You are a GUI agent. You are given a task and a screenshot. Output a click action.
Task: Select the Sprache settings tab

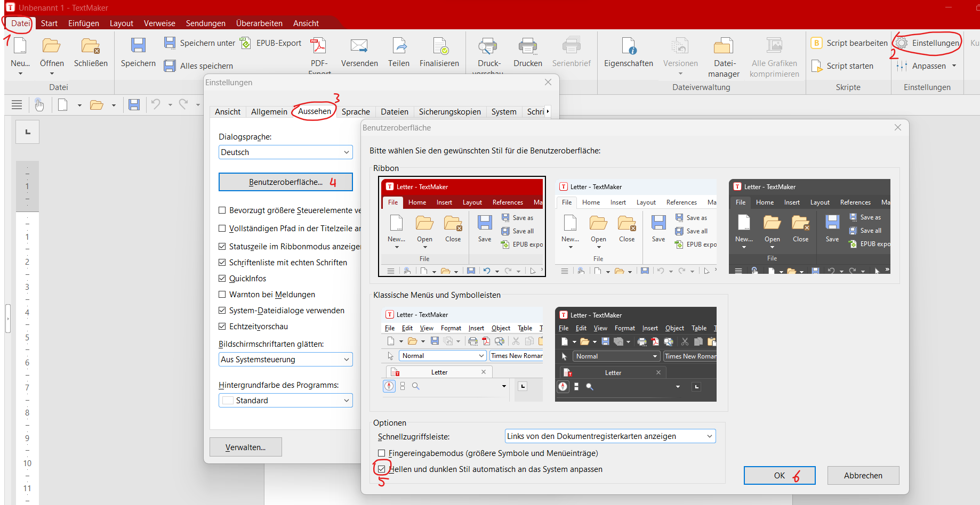click(x=356, y=112)
